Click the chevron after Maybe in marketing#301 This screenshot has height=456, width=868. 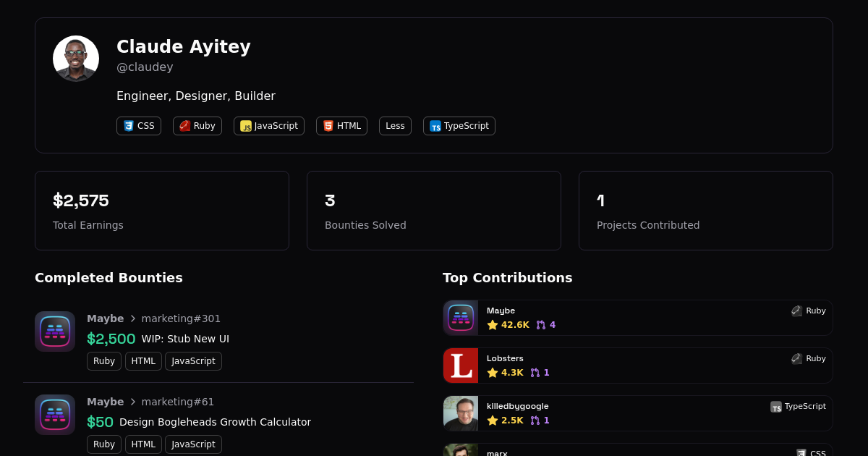tap(132, 318)
